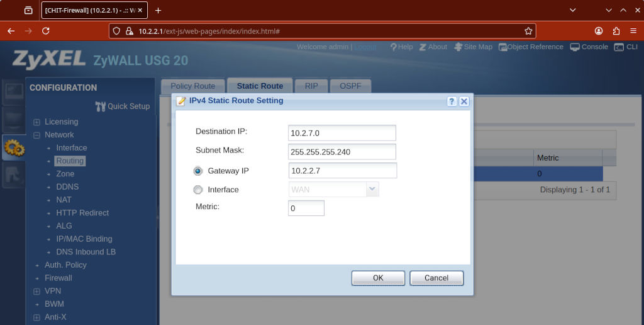
Task: Reload the page with browser refresh icon
Action: [46, 31]
